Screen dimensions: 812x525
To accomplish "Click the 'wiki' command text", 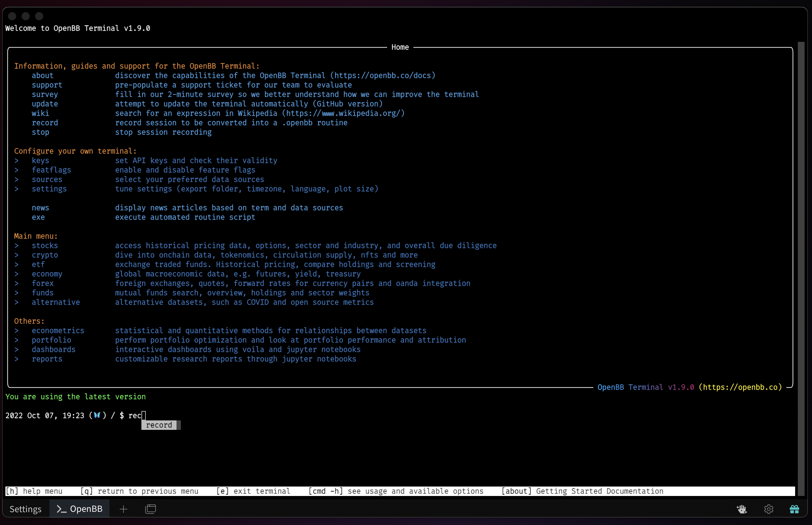I will 40,113.
